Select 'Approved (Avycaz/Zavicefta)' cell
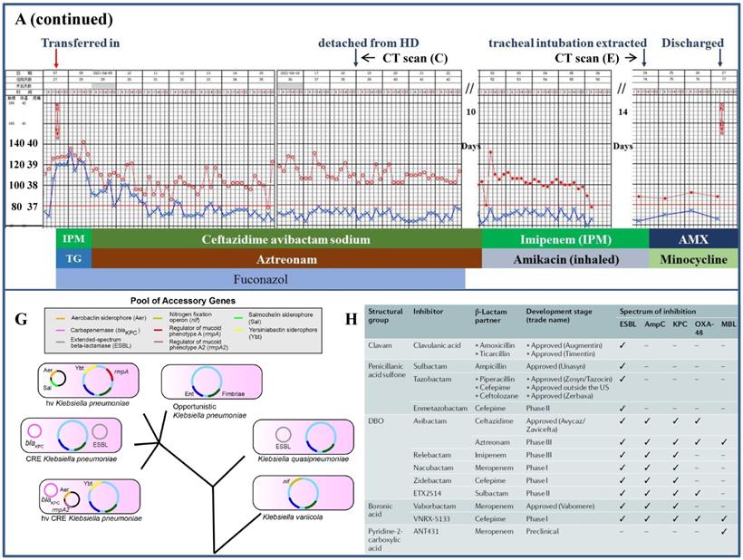Viewport: 743px width, 560px height. point(555,425)
